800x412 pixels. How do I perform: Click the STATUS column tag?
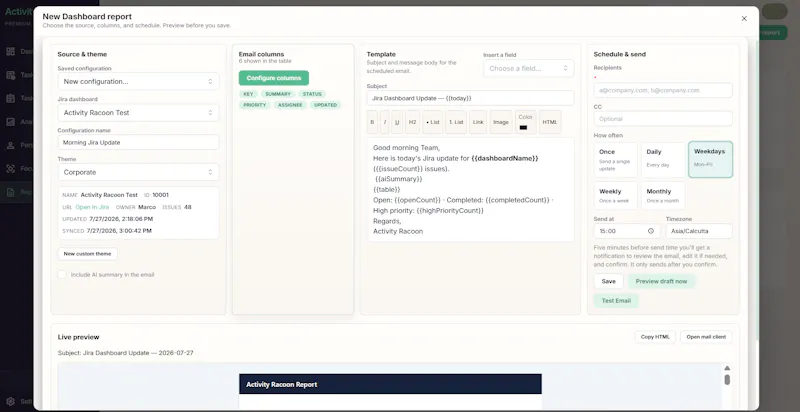point(312,94)
